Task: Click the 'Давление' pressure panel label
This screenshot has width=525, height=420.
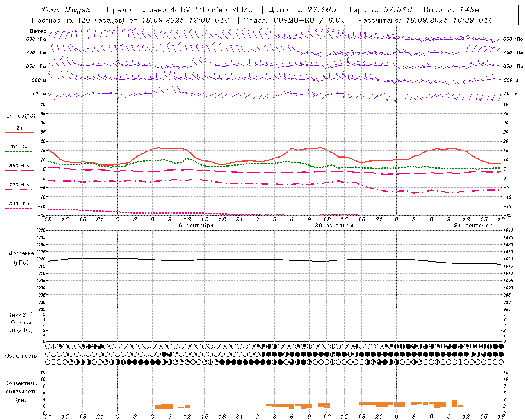Action: (x=21, y=253)
